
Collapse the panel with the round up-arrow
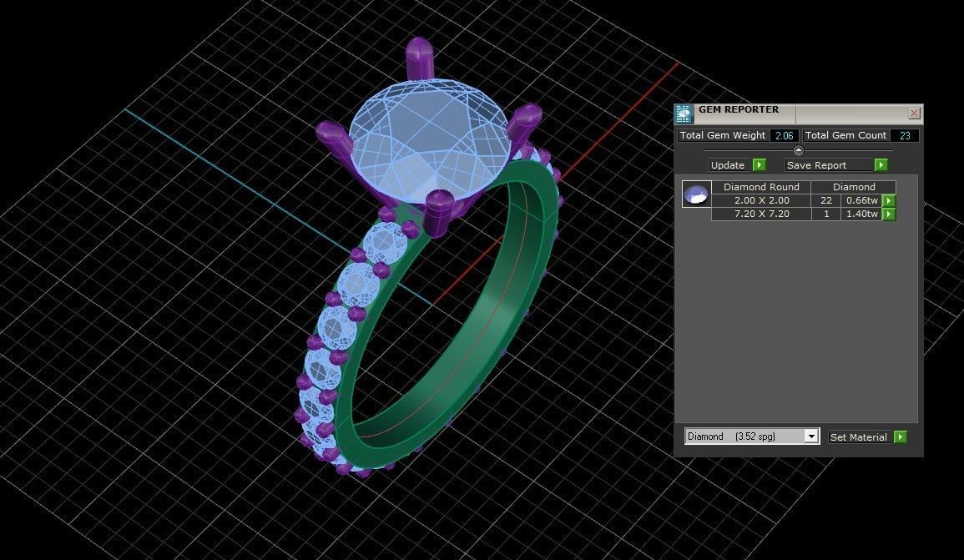click(x=798, y=150)
